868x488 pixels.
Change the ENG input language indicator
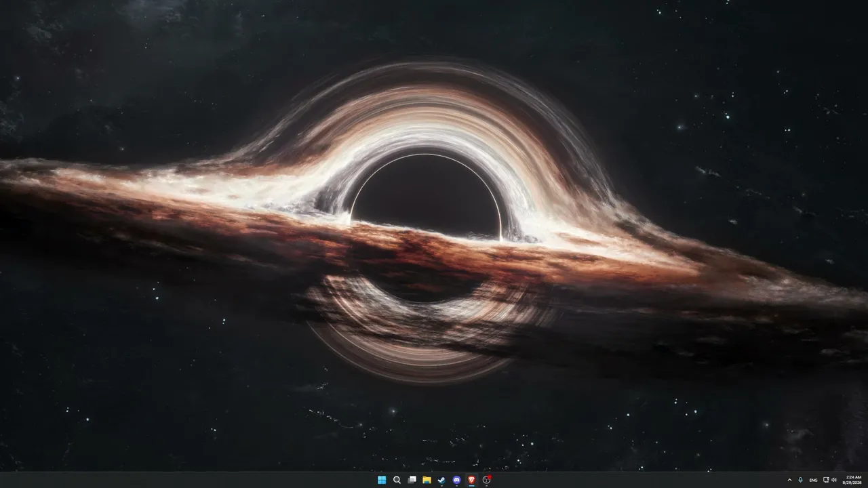[813, 480]
